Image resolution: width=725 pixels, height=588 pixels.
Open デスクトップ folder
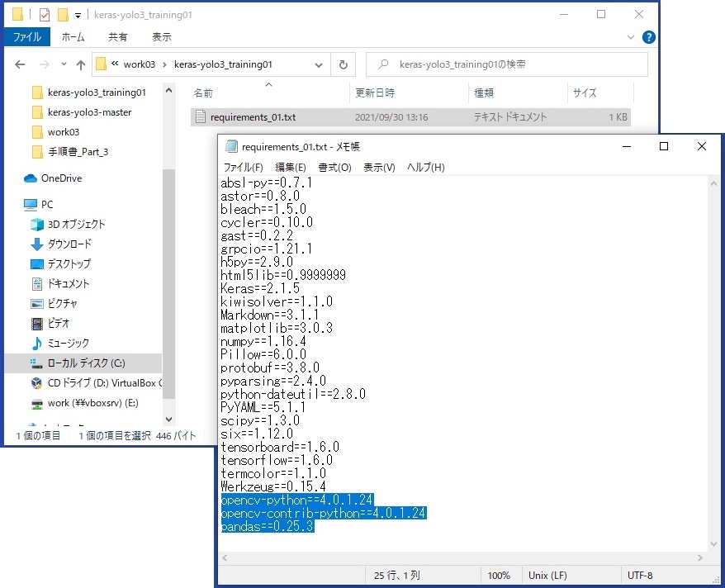[x=69, y=264]
